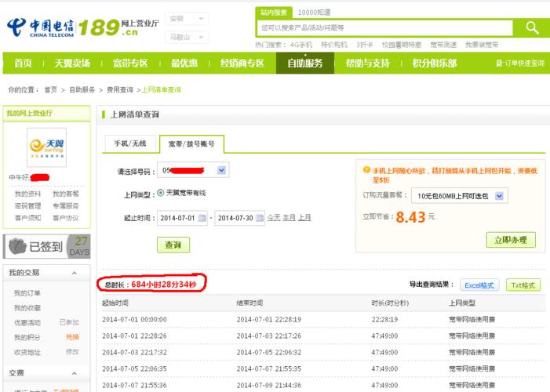Open the 10元包60MB data package dropdown
550x392 pixels.
[x=500, y=195]
